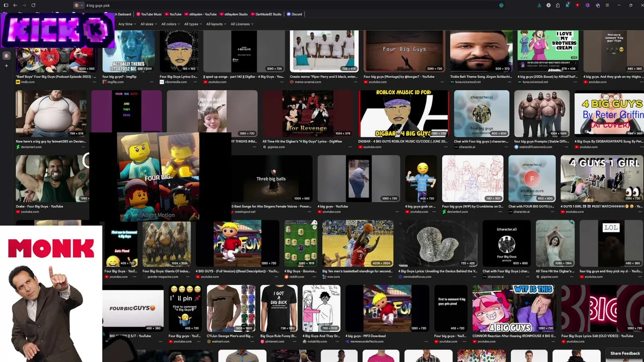This screenshot has height=362, width=644.
Task: Expand the 'Any time' filter dropdown
Action: 127,24
